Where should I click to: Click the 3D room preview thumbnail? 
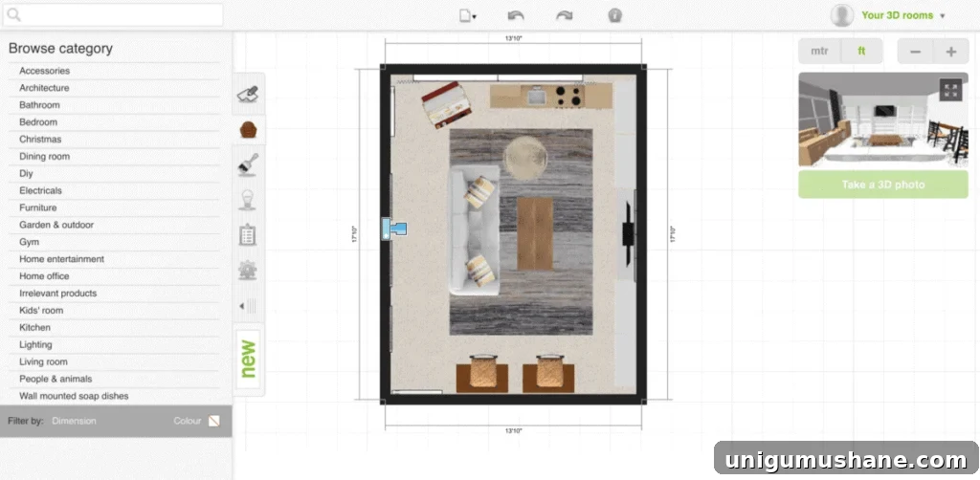point(883,120)
